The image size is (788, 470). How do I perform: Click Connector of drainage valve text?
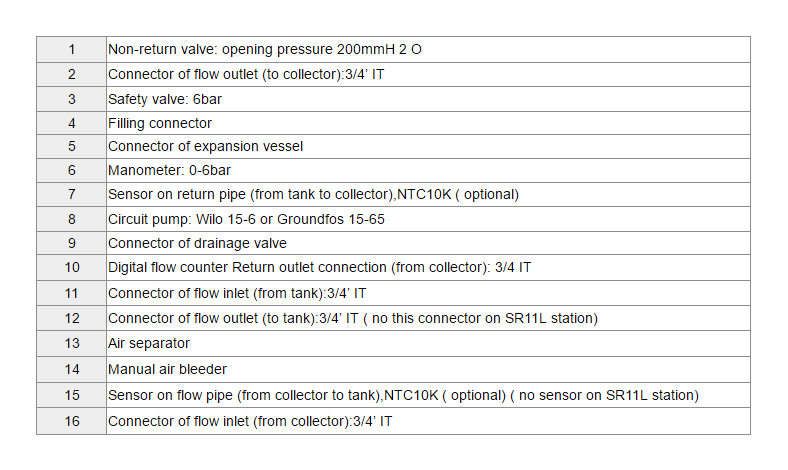point(197,243)
